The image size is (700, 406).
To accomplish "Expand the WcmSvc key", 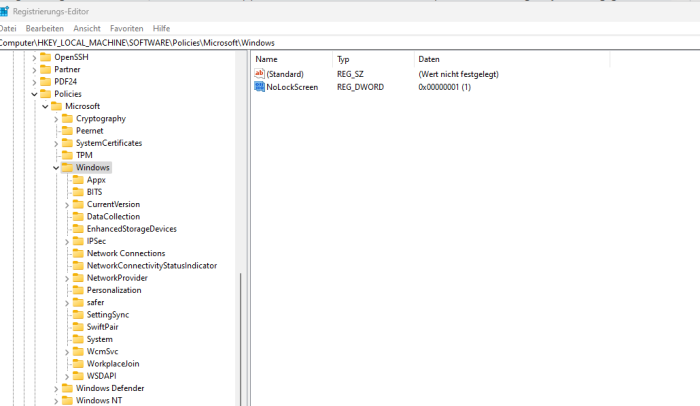I will (67, 352).
